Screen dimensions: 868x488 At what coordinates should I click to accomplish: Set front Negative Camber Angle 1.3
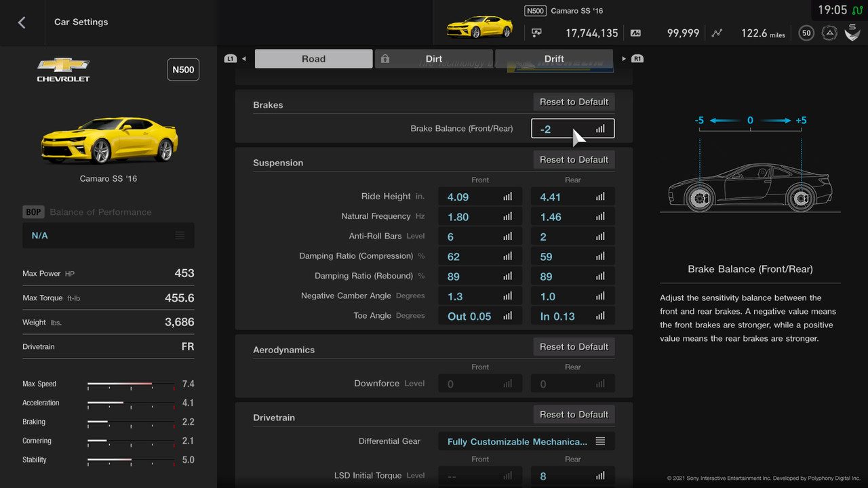(x=480, y=296)
